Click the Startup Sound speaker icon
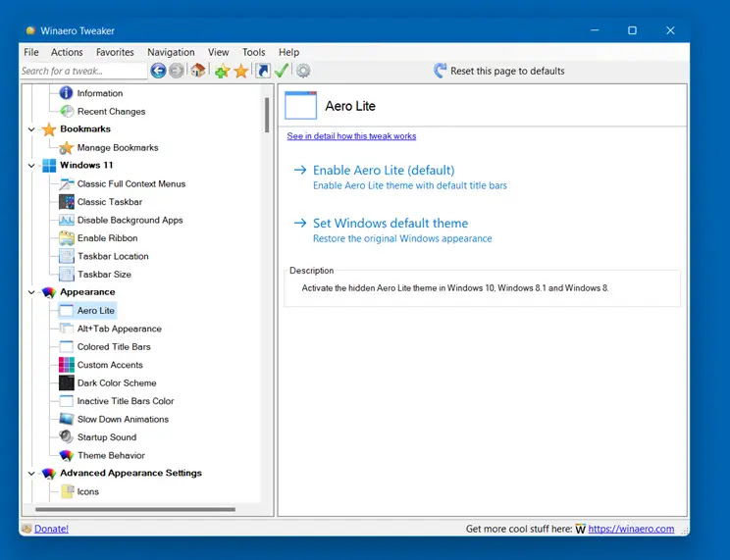730x560 pixels. (66, 437)
